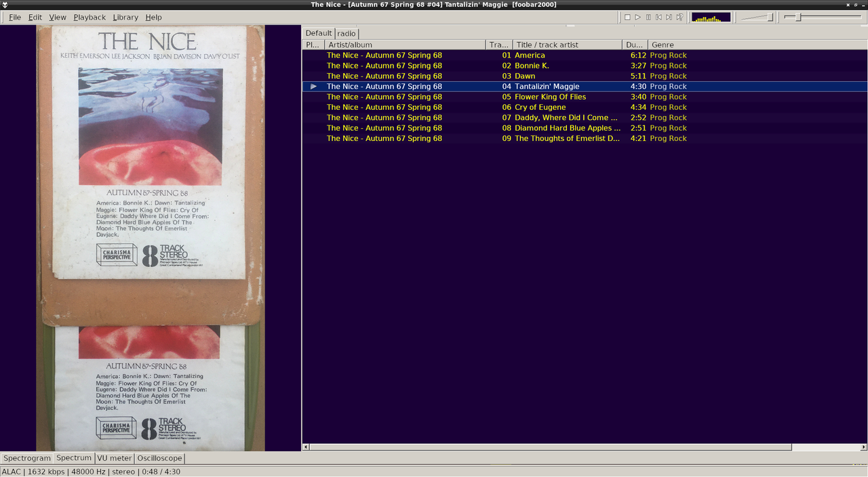Click the seek bar in toolbar

823,17
